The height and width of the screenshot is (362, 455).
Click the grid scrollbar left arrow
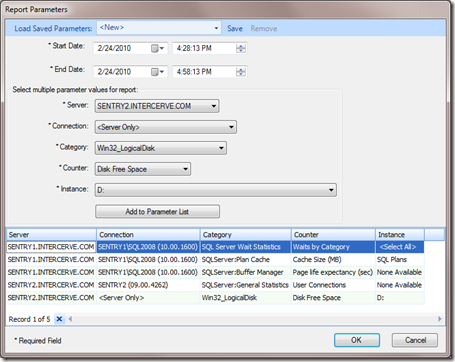click(70, 319)
